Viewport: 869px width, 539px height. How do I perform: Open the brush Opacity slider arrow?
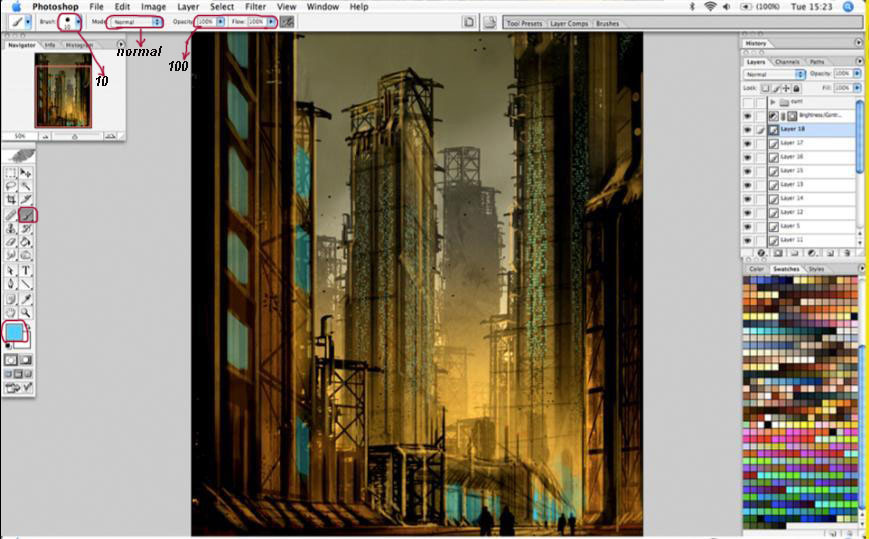tap(221, 22)
